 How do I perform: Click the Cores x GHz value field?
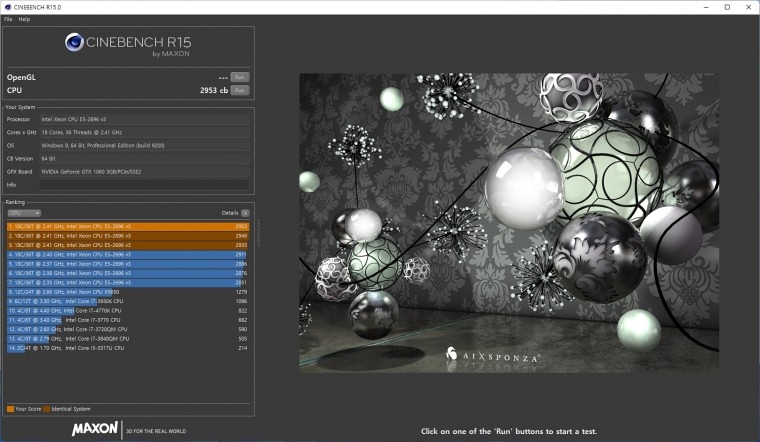tap(144, 132)
